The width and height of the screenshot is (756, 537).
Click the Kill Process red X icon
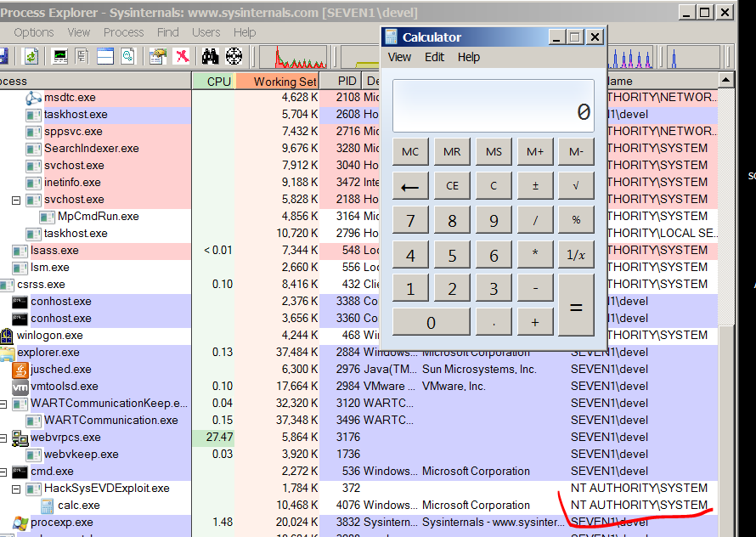coord(182,57)
